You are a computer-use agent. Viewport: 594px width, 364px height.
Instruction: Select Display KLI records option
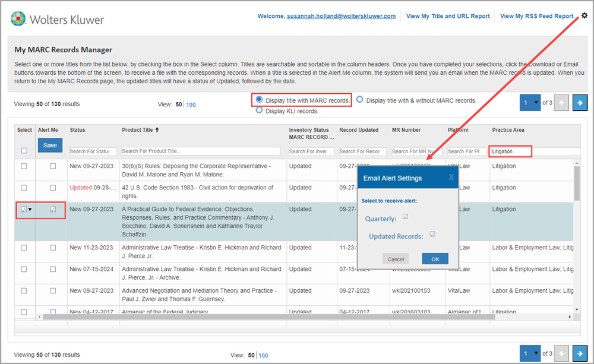[259, 110]
